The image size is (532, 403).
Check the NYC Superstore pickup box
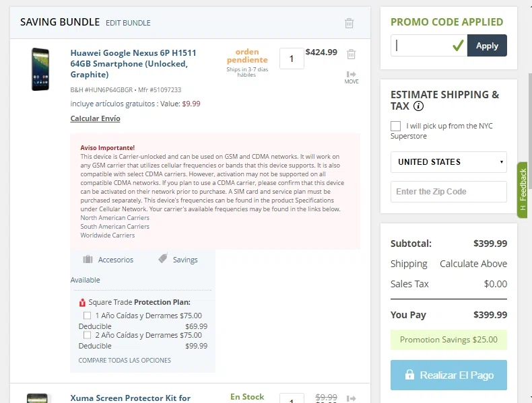click(x=395, y=126)
